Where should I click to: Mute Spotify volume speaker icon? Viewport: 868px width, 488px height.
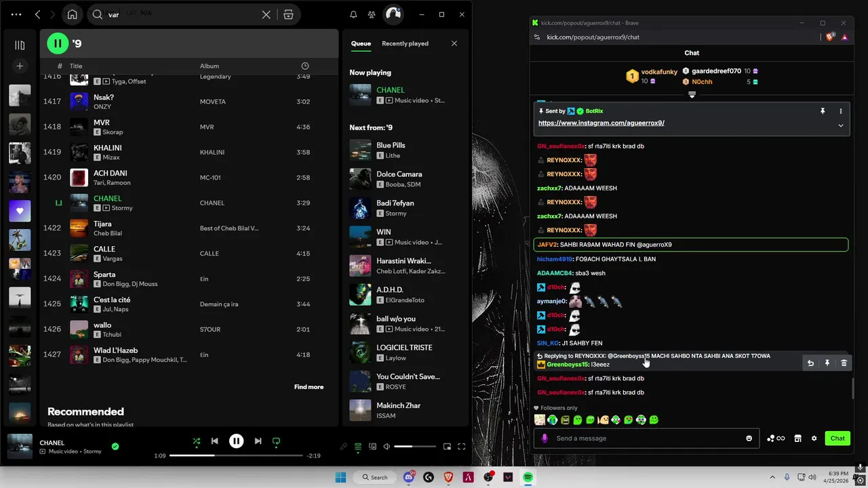point(387,447)
